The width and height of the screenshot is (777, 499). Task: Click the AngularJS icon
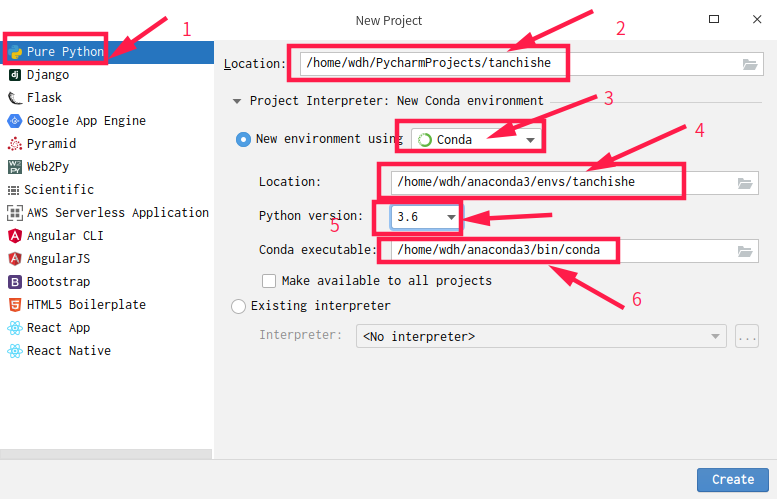(15, 259)
